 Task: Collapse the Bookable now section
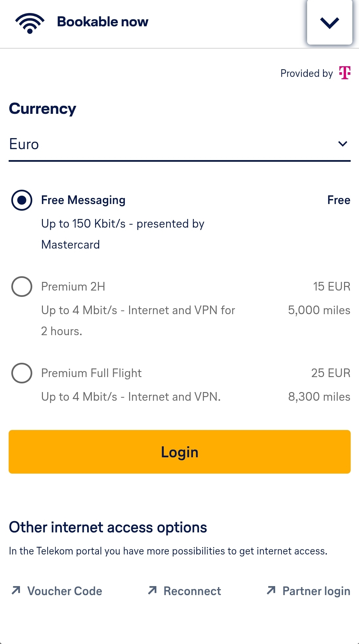point(329,23)
